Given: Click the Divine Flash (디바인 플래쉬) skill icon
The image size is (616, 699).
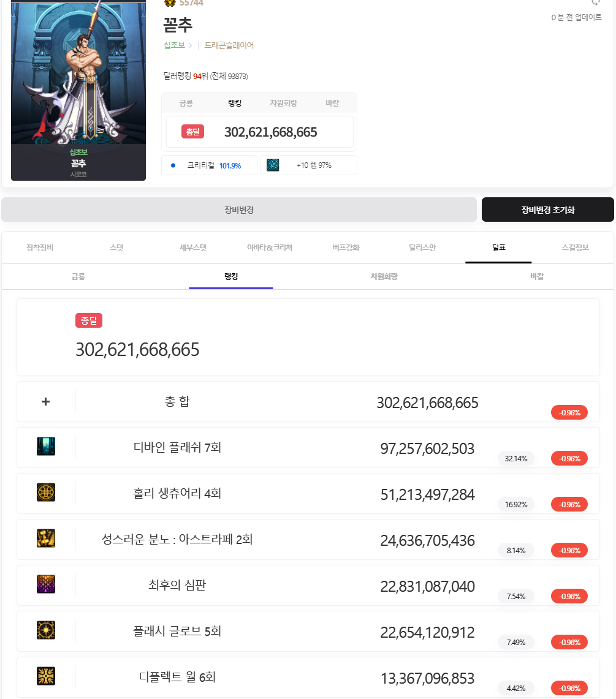Looking at the screenshot, I should point(46,447).
